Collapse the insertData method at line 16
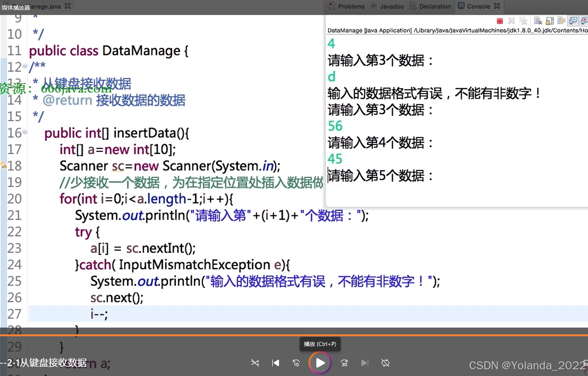Screen dimensions: 588x376 click(25, 132)
